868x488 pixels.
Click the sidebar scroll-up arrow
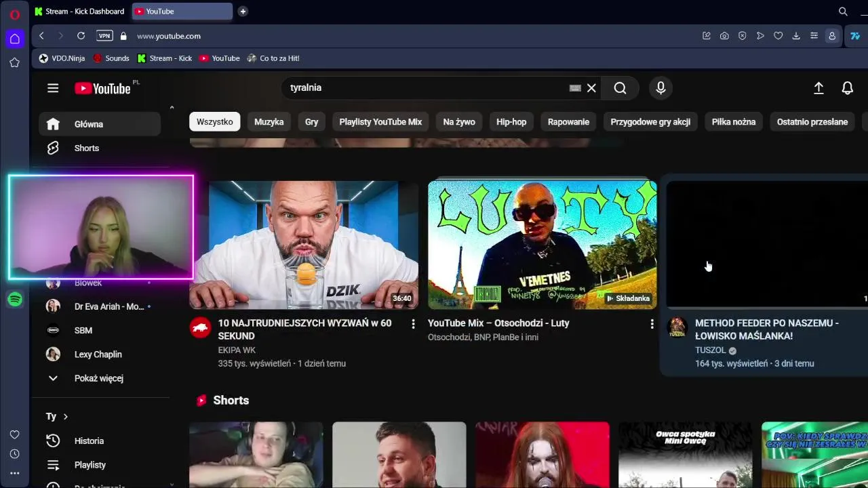click(172, 107)
